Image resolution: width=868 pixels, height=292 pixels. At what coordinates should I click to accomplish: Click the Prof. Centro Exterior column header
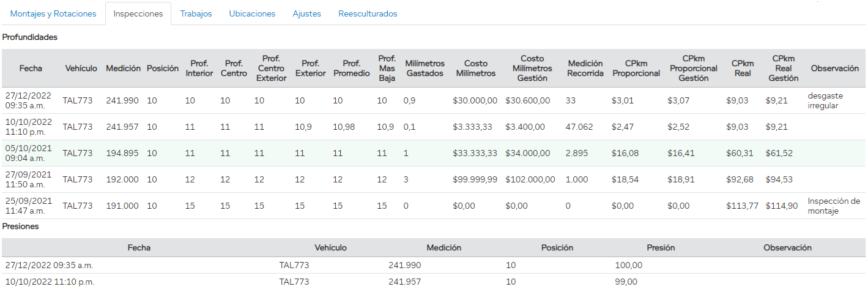point(271,68)
